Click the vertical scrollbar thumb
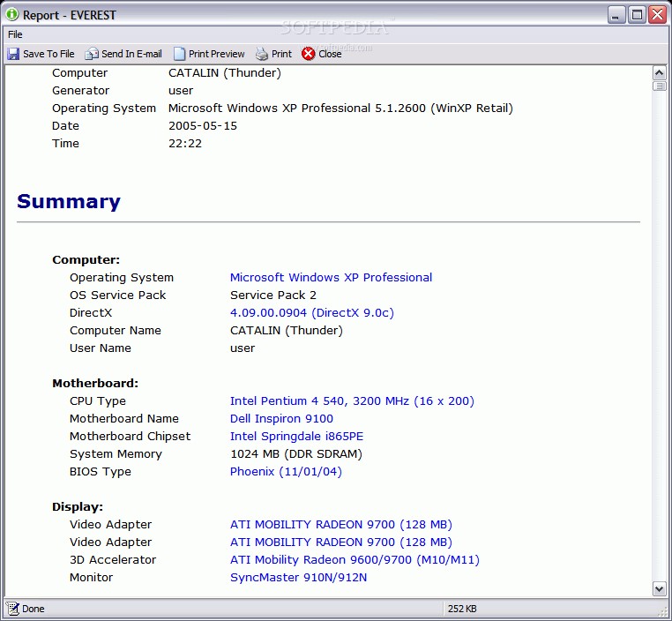 click(659, 86)
